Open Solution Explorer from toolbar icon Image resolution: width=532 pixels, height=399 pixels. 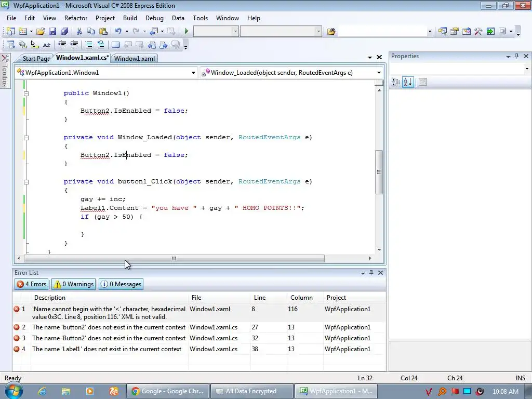[442, 32]
